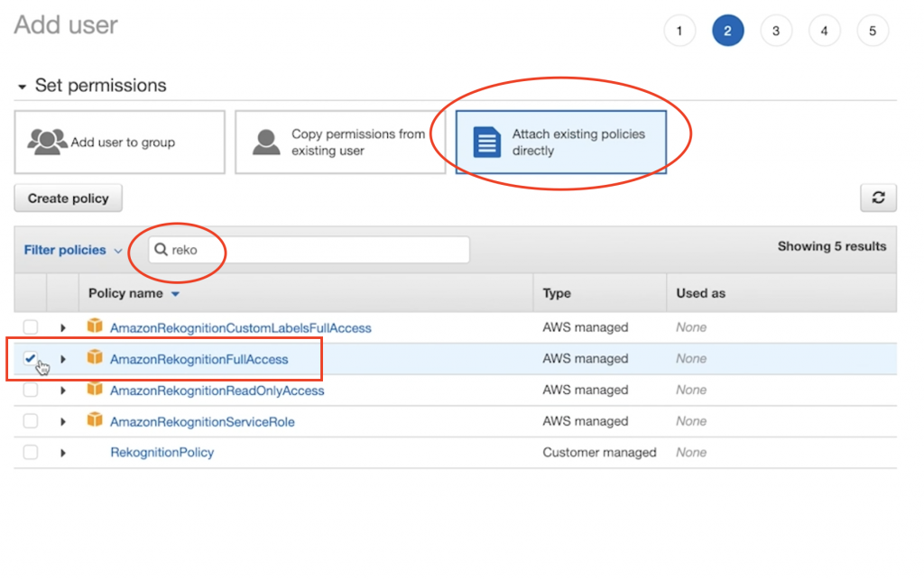Image resolution: width=924 pixels, height=579 pixels.
Task: Jump to step 4 in the wizard
Action: (x=825, y=31)
